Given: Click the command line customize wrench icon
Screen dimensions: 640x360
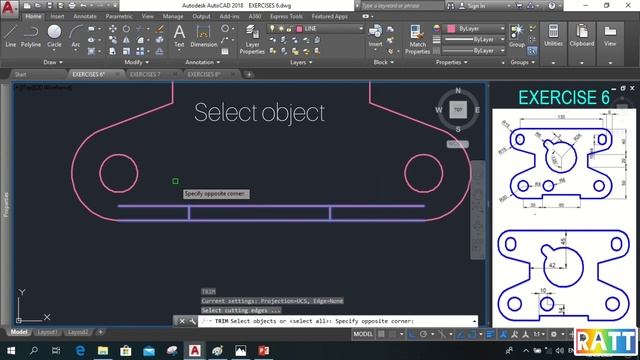Looking at the screenshot, I should pos(192,321).
